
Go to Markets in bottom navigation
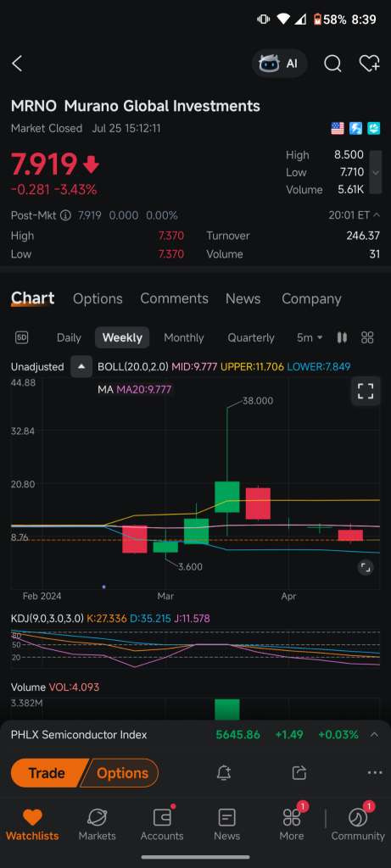(97, 824)
